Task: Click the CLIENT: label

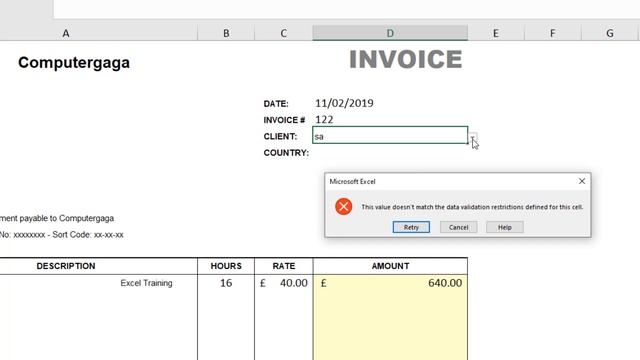Action: click(x=280, y=136)
